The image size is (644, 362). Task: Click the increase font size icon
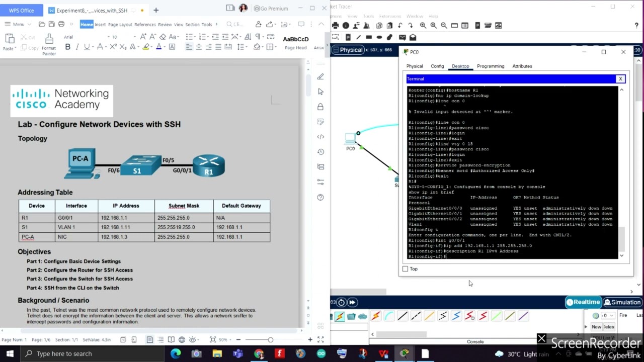[143, 37]
